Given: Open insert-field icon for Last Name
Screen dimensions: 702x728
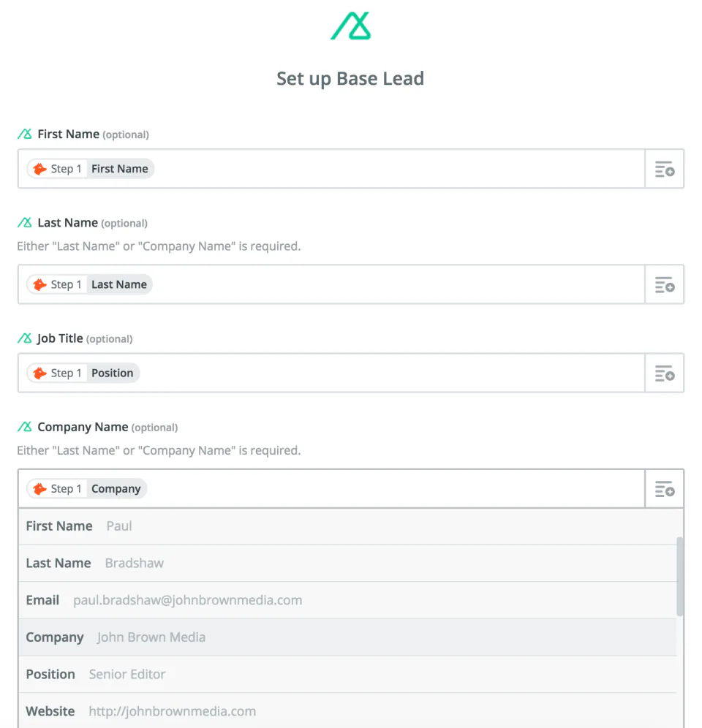Looking at the screenshot, I should coord(664,285).
